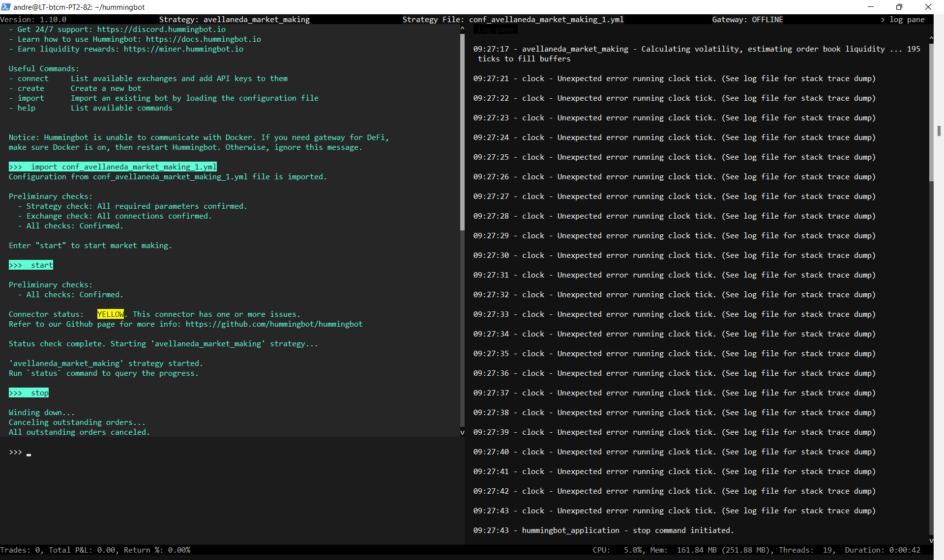Open the hummingbot GitHub page link
Screen dimensions: 944x560
pyautogui.click(x=274, y=324)
